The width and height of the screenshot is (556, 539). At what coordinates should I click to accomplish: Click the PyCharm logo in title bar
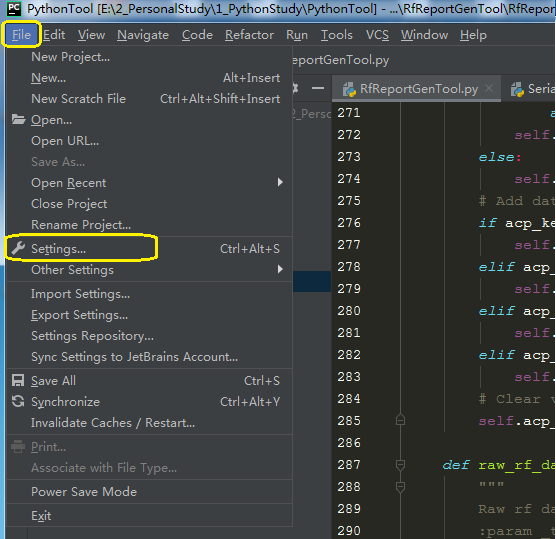[14, 9]
